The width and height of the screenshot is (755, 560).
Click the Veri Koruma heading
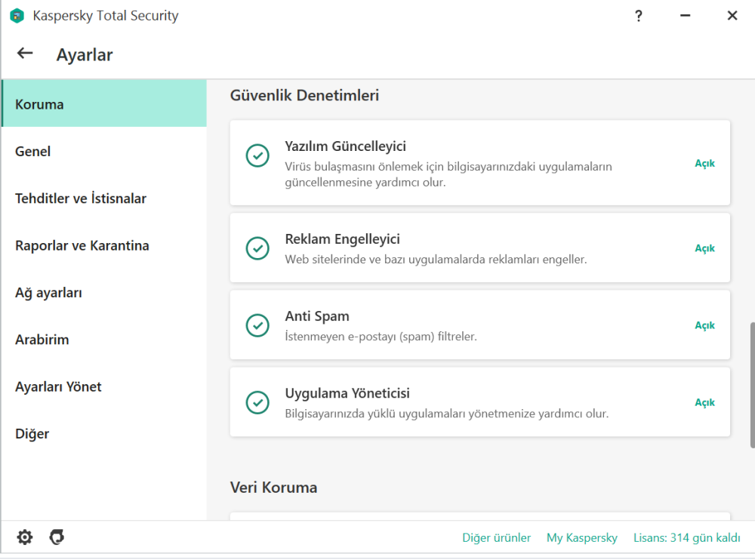(273, 488)
